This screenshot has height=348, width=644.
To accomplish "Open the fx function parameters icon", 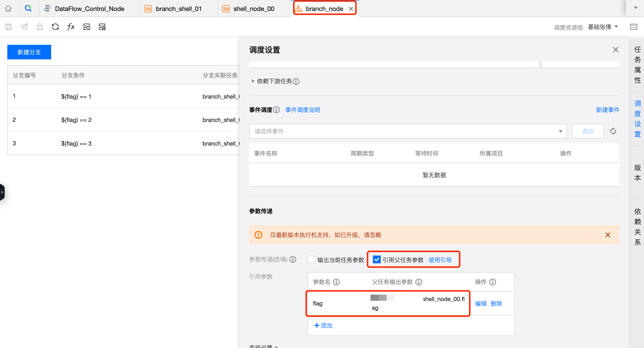I will (71, 27).
